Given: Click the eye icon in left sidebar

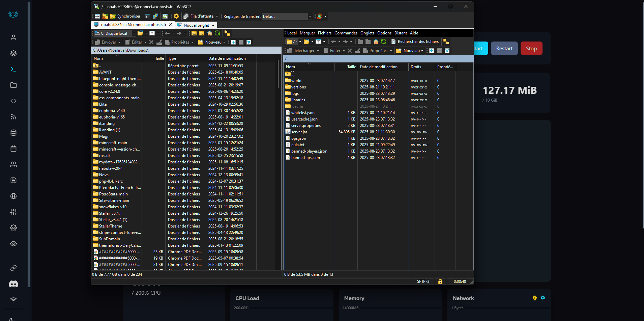Looking at the screenshot, I should (13, 244).
